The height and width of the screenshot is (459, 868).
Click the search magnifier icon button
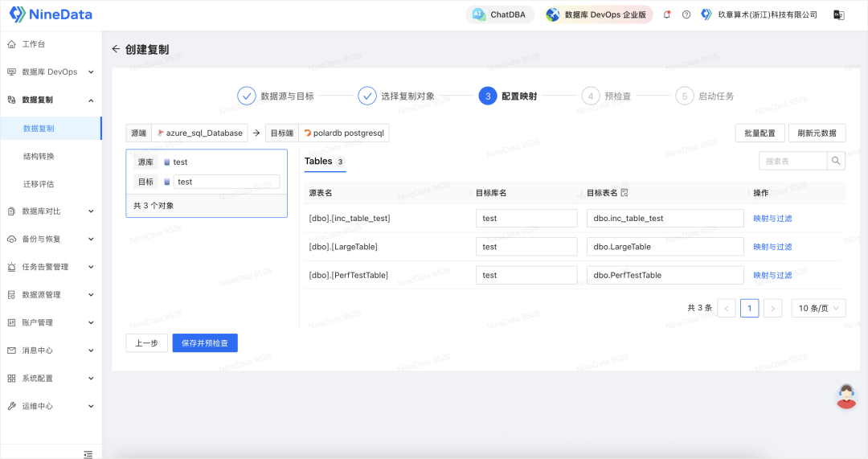point(836,162)
